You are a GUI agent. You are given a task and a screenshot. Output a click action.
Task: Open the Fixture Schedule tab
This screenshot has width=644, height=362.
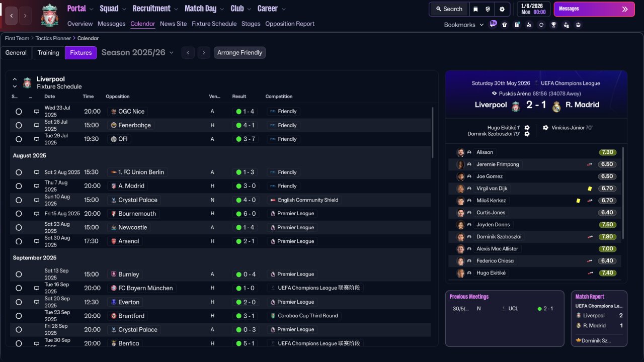[214, 24]
